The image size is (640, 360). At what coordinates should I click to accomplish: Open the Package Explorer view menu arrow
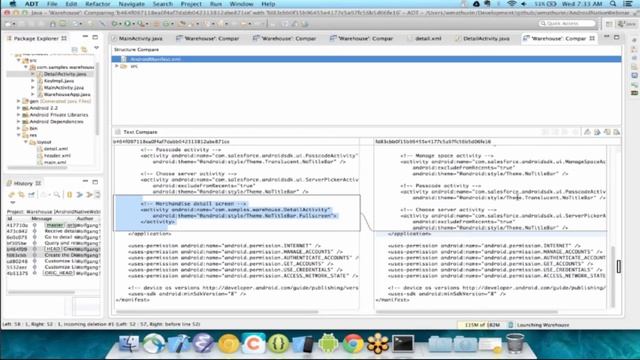[96, 48]
